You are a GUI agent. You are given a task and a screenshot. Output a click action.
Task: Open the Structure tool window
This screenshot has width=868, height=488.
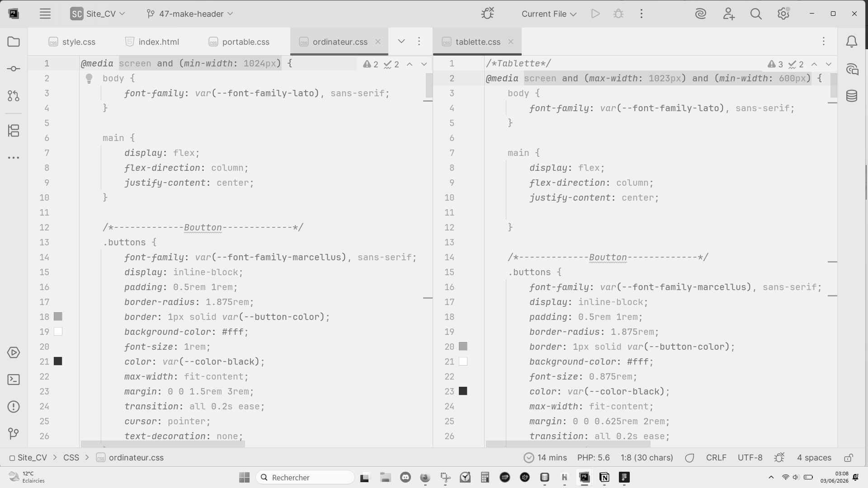click(x=14, y=131)
